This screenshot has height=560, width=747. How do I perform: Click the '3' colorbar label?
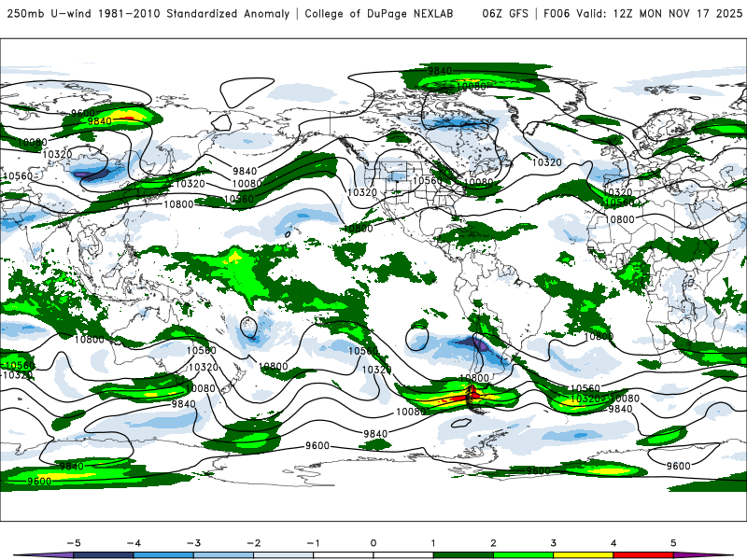tap(553, 543)
